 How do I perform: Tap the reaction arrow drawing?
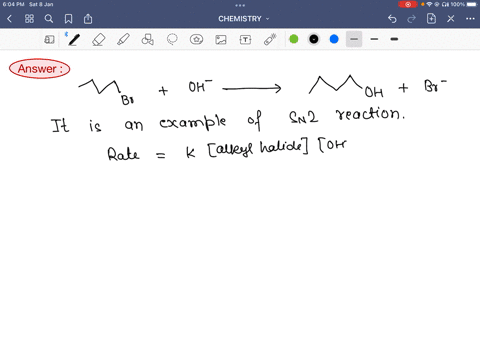tap(252, 88)
